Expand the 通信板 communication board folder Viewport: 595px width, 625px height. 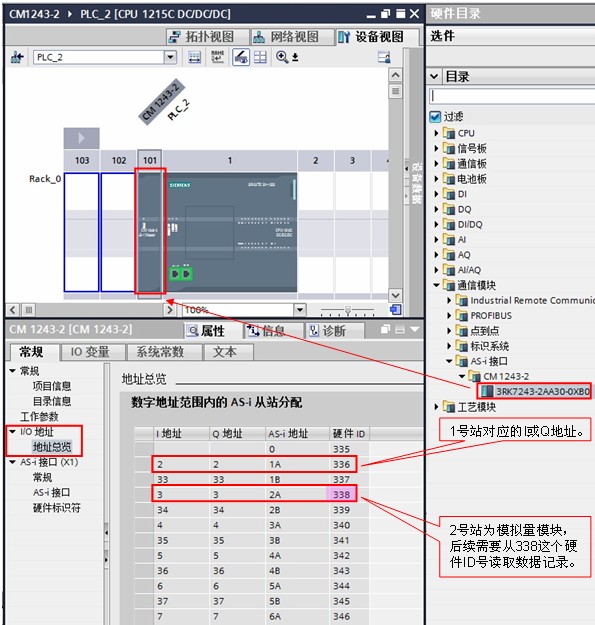click(x=436, y=163)
